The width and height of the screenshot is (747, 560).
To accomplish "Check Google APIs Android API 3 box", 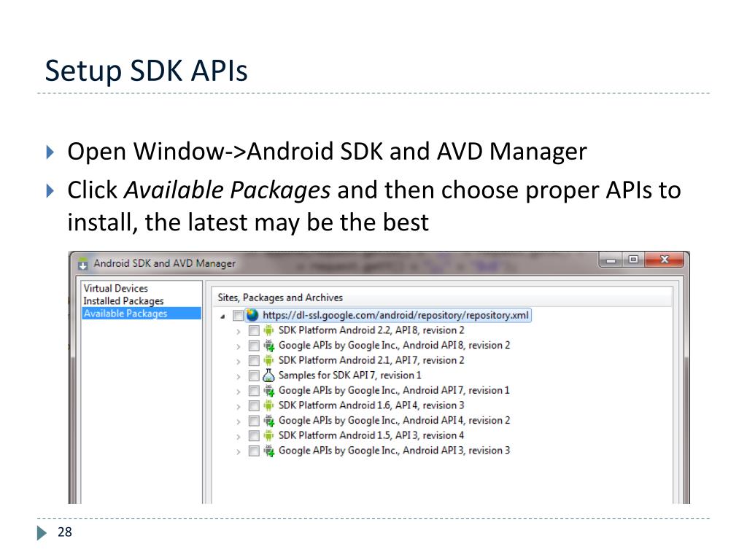I will coord(254,451).
